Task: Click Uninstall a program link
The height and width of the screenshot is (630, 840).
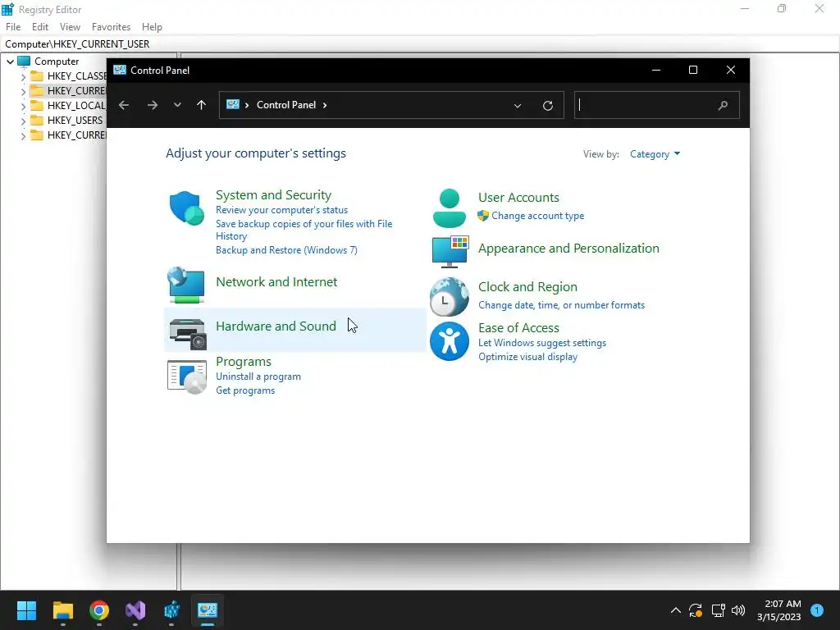Action: [258, 377]
